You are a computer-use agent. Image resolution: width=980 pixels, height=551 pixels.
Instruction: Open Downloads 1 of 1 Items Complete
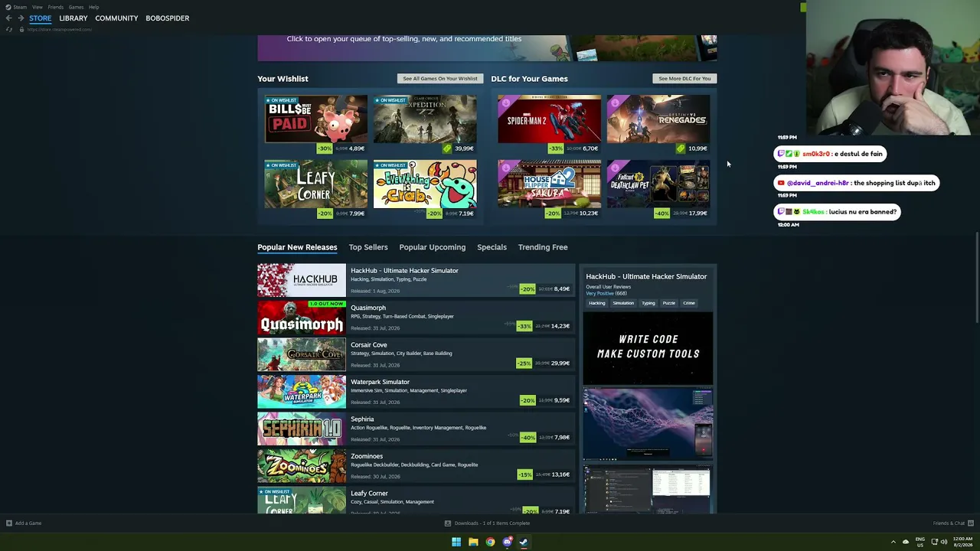pos(492,523)
